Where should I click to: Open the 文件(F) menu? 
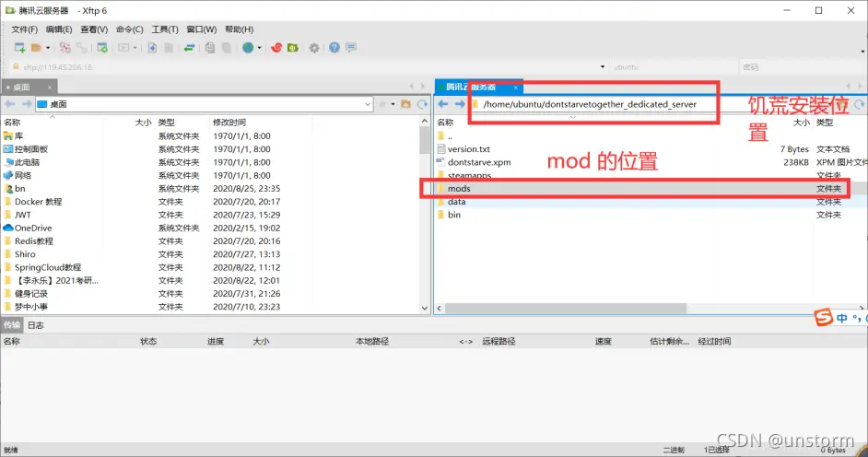coord(24,29)
